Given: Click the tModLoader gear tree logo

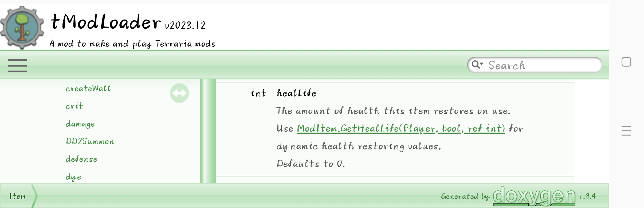Looking at the screenshot, I should coord(22,28).
